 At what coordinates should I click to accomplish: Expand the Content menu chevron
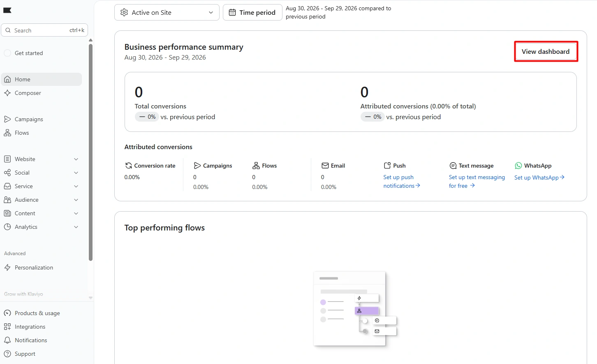click(x=76, y=213)
